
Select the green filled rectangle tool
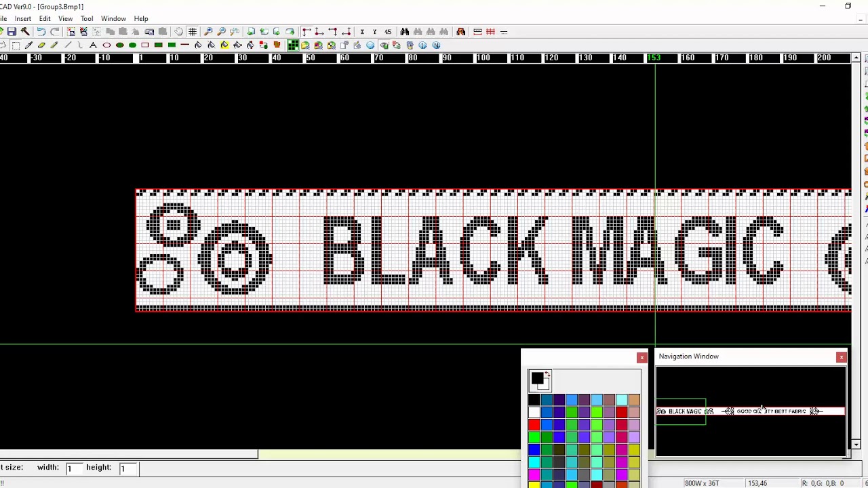tap(172, 45)
